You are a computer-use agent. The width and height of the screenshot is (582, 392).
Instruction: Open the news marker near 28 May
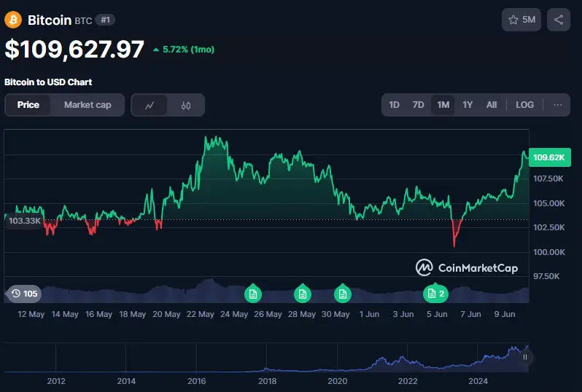tap(303, 294)
